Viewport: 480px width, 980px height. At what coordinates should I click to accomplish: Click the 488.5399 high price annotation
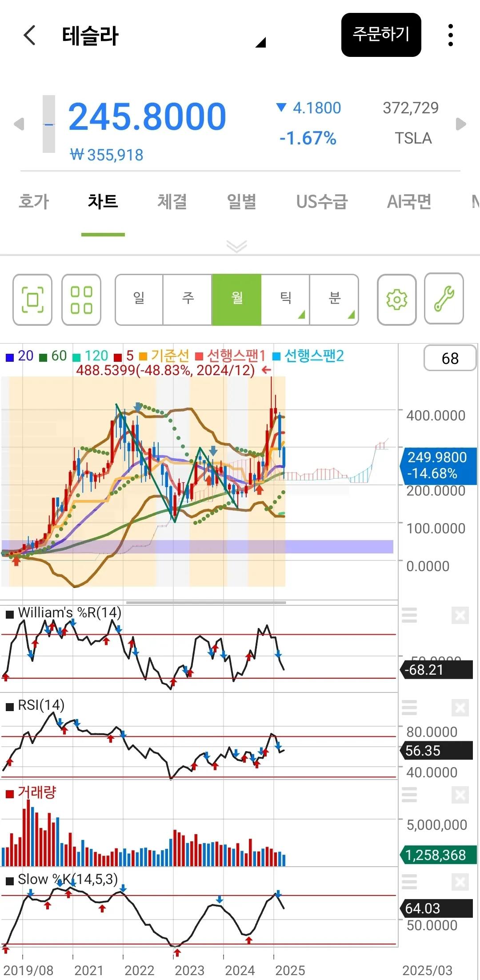click(165, 370)
